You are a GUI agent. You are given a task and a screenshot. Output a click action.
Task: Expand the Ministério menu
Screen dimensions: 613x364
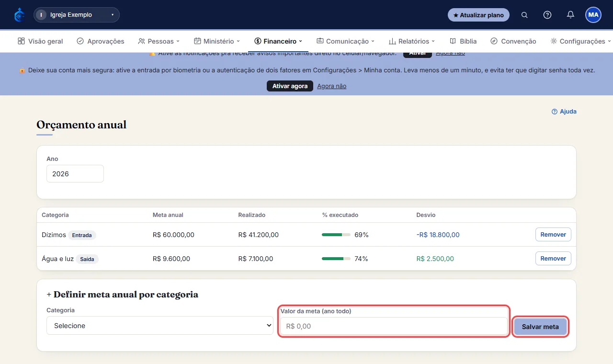point(217,41)
